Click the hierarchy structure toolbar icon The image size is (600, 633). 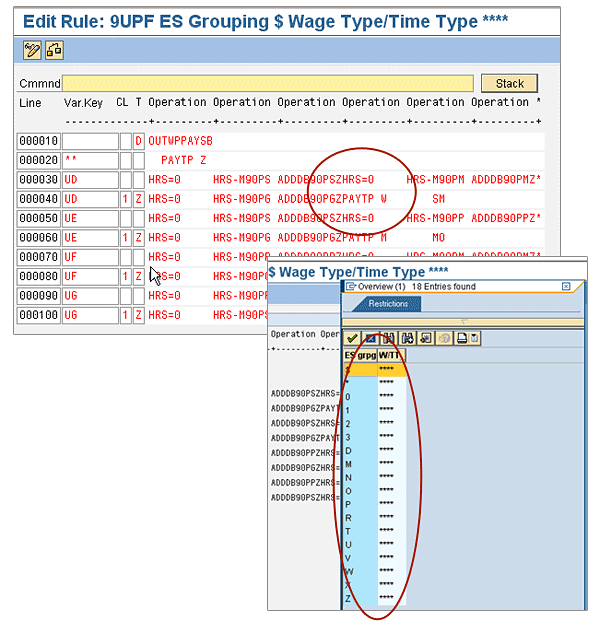tap(52, 50)
